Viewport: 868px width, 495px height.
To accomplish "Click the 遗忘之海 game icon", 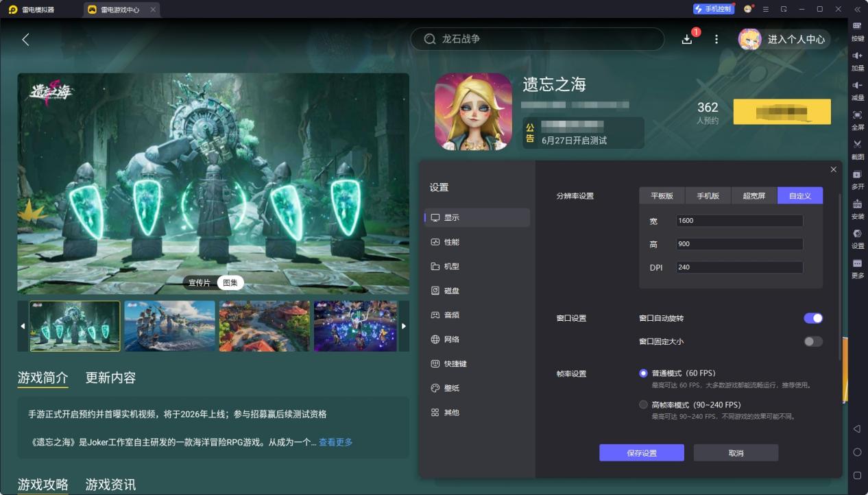I will [x=473, y=112].
